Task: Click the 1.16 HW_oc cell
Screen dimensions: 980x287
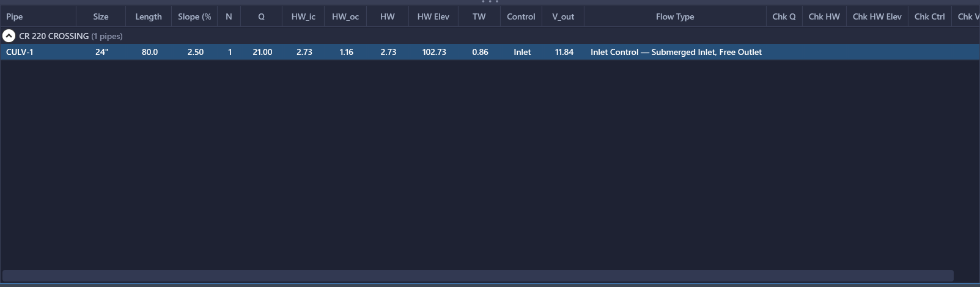Action: (347, 52)
